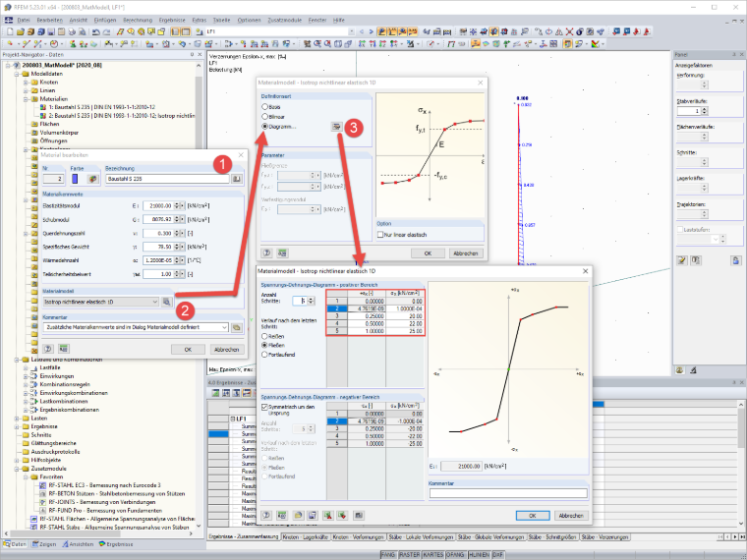Select the Fortlaufend radio in the positive range
Viewport: 747px width, 560px height.
pyautogui.click(x=264, y=355)
